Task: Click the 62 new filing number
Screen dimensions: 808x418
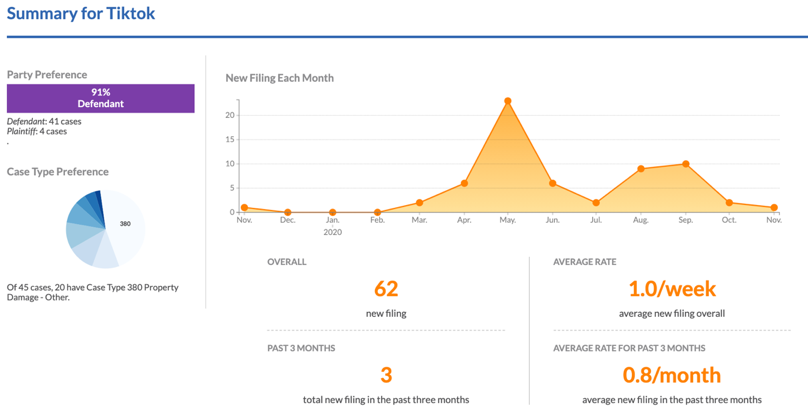Action: 386,289
